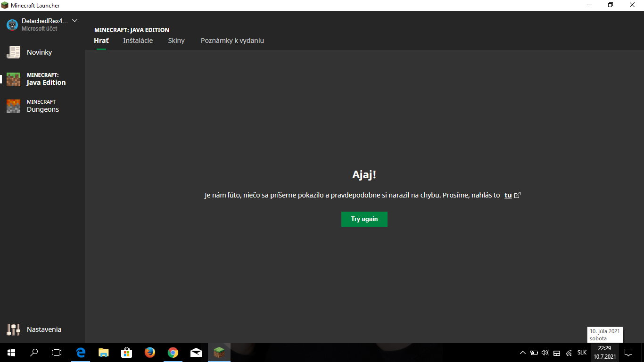Click the "Microsoft účet" account label

[39, 29]
